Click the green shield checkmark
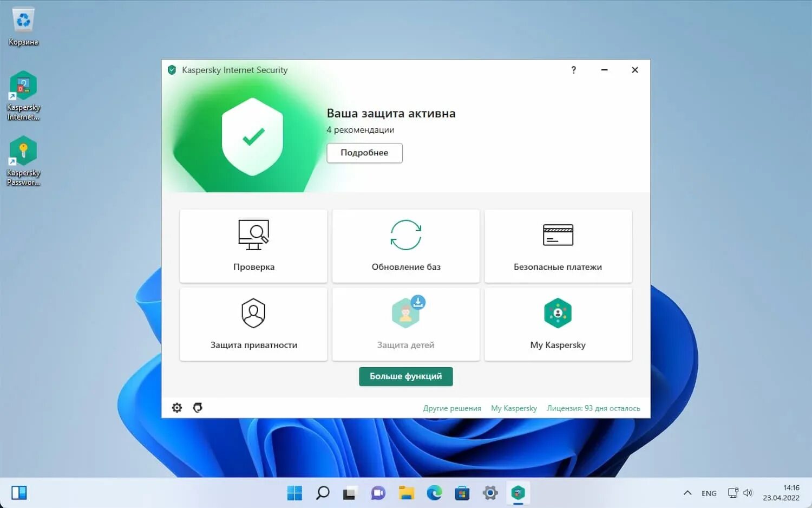Viewport: 812px width, 508px height. tap(252, 136)
